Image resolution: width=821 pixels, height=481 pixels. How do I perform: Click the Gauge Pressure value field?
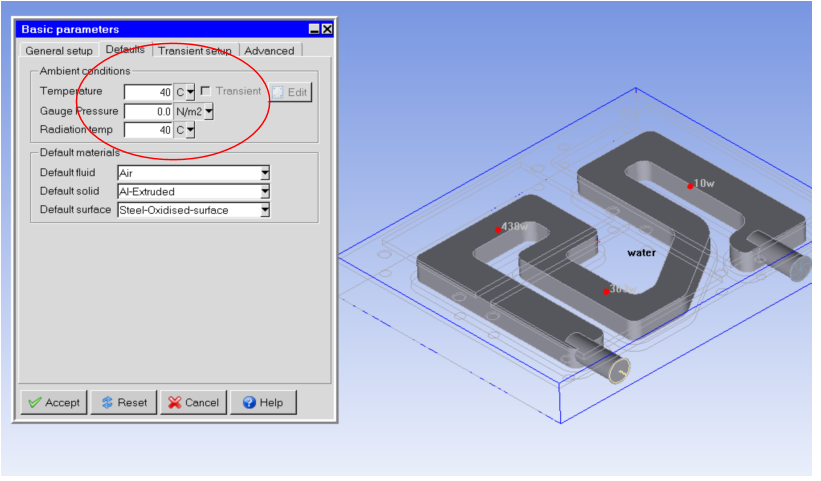tap(148, 111)
